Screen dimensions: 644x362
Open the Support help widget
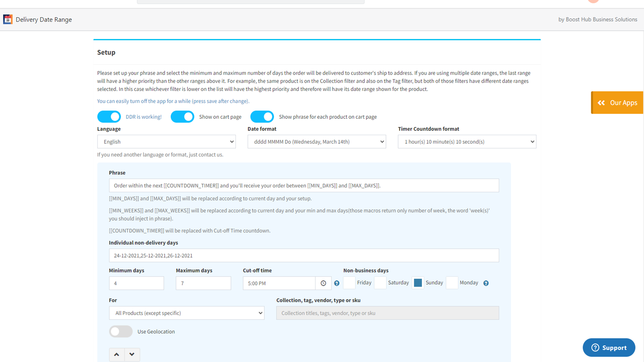point(609,348)
